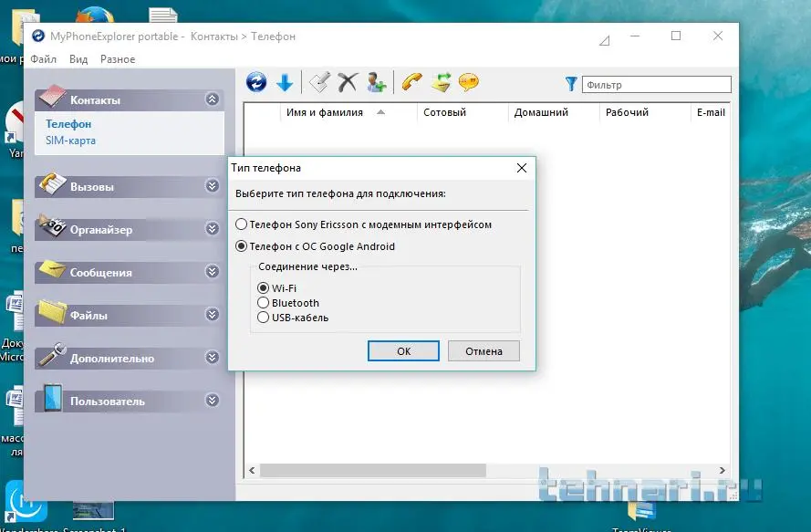The height and width of the screenshot is (532, 811).
Task: Open the Разное menu
Action: (118, 59)
